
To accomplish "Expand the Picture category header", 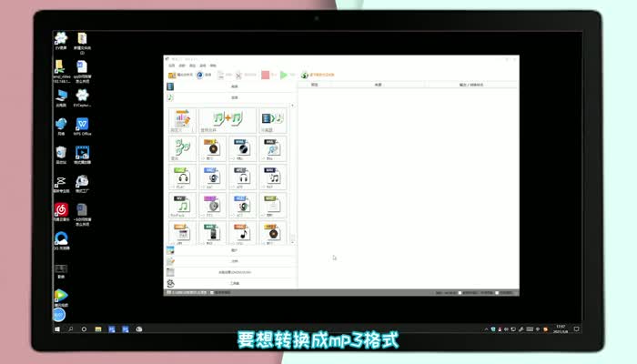I will pos(231,250).
